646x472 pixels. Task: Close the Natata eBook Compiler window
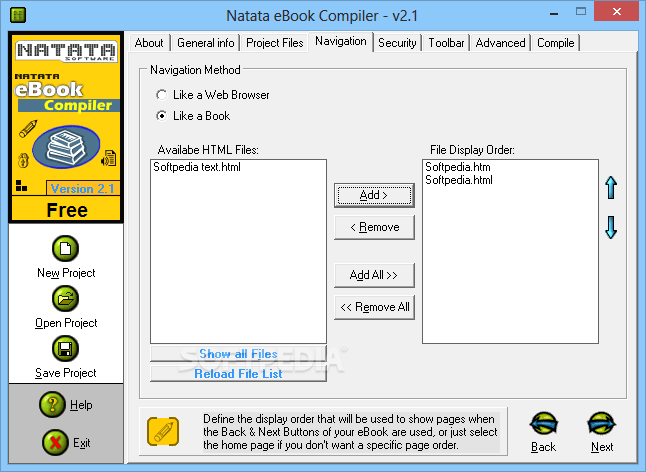click(616, 12)
